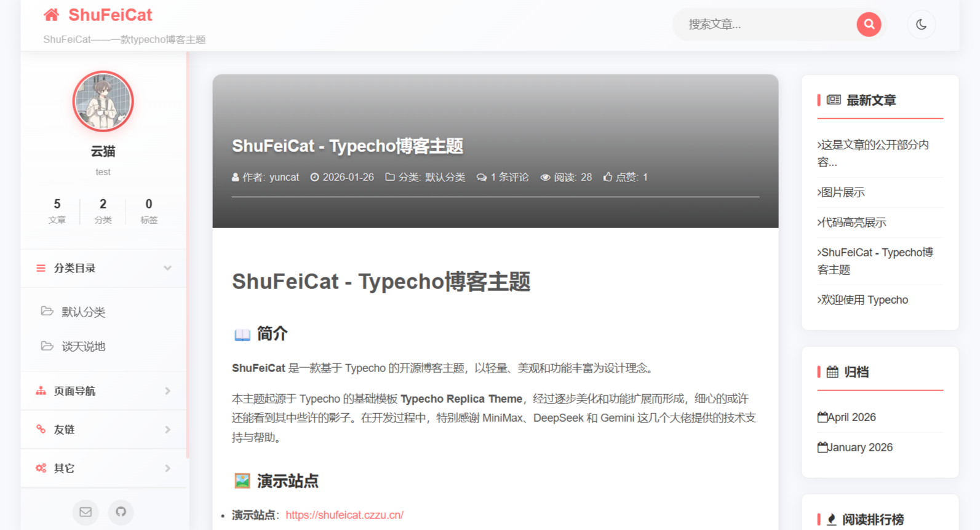980x530 pixels.
Task: Click the bold text Typecho Replica Theme
Action: [461, 399]
